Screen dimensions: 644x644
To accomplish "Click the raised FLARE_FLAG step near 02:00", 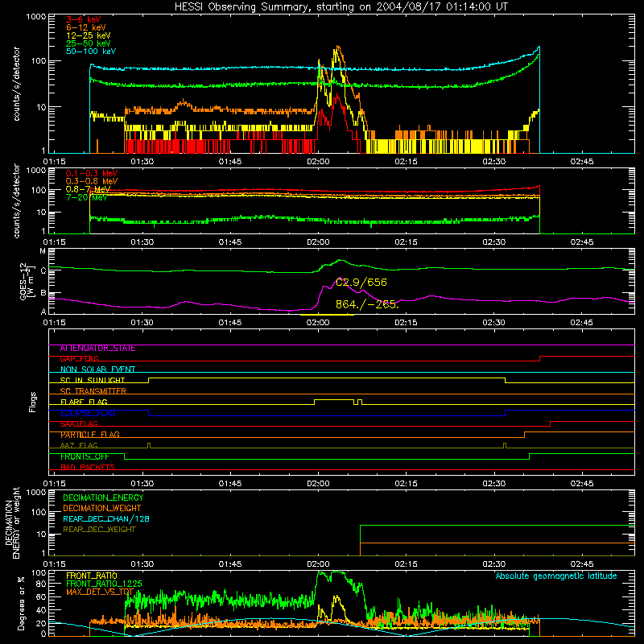I will coord(334,400).
